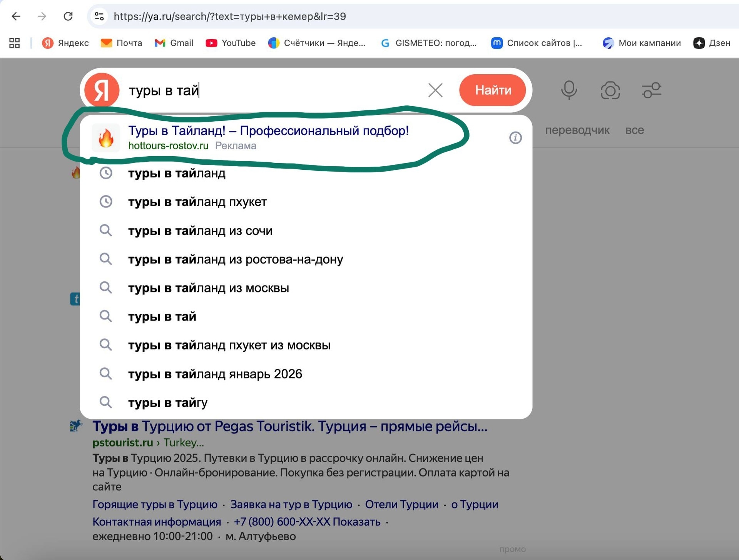Reload the page in browser
The height and width of the screenshot is (560, 739).
(68, 16)
